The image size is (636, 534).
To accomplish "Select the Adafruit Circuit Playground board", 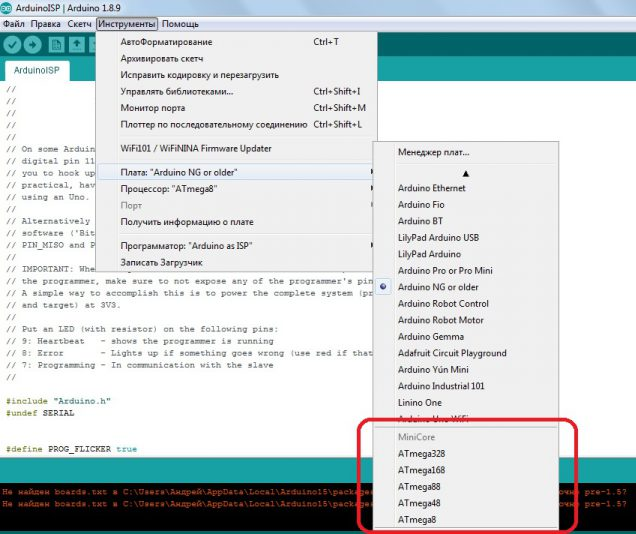I will [466, 353].
